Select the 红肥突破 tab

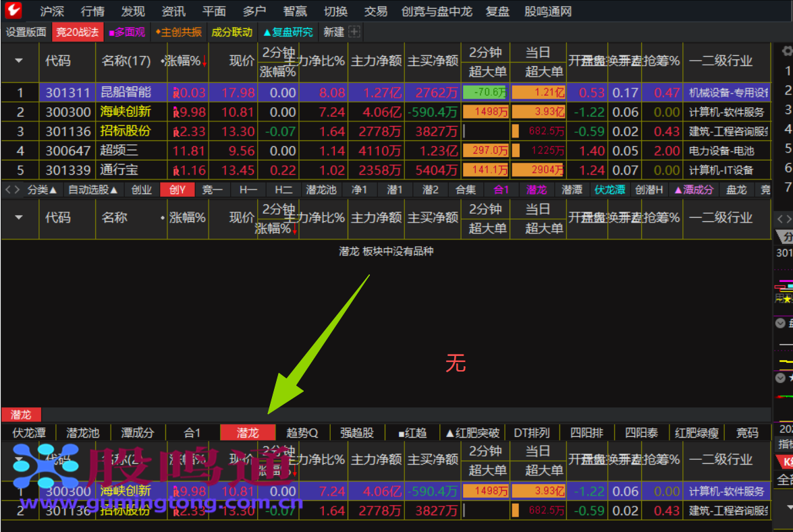472,432
